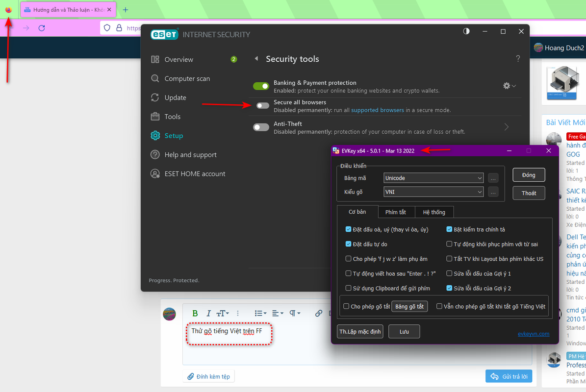Click the Gửi trả lời button
This screenshot has width=586, height=392.
[509, 376]
